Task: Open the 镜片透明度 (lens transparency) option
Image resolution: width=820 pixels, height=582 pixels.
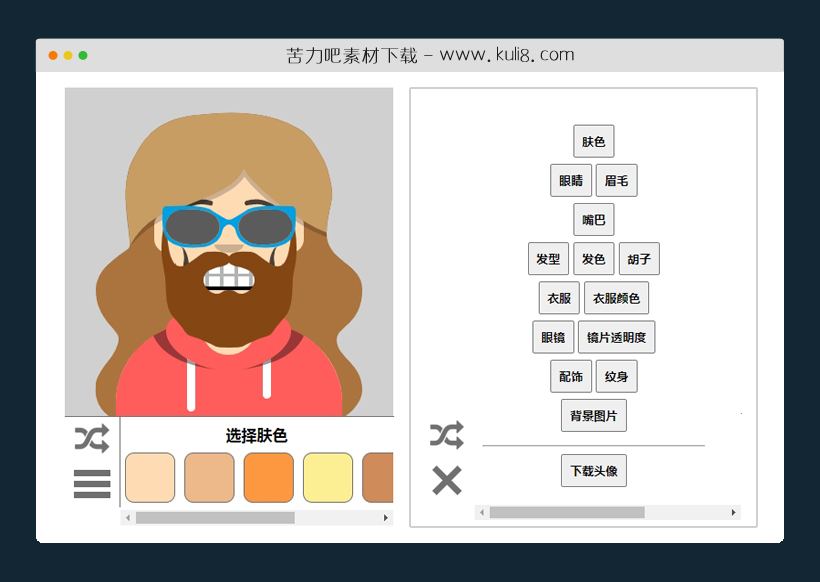Action: click(617, 337)
